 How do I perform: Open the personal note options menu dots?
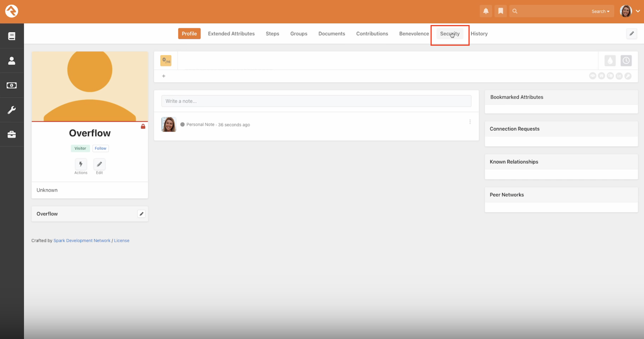[470, 122]
